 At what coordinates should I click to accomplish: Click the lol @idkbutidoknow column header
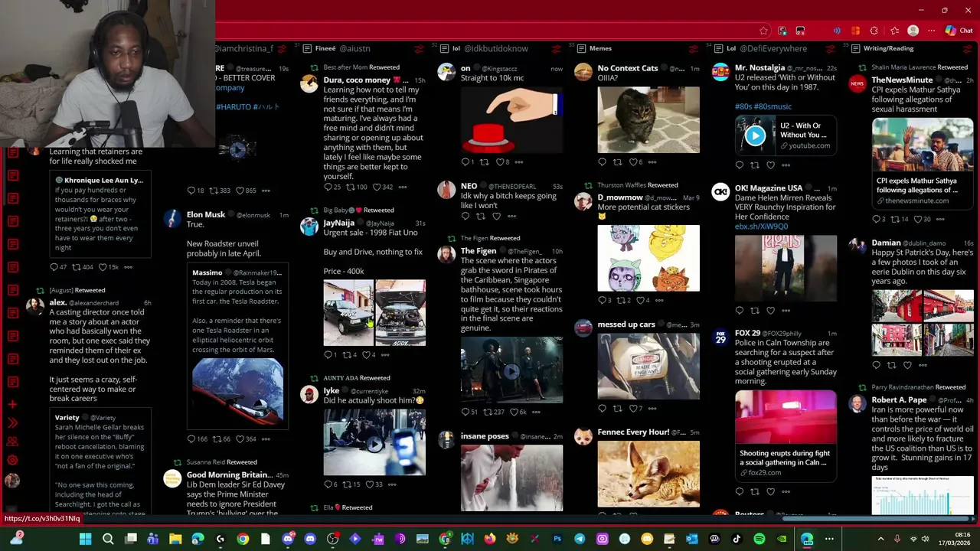[x=490, y=48]
